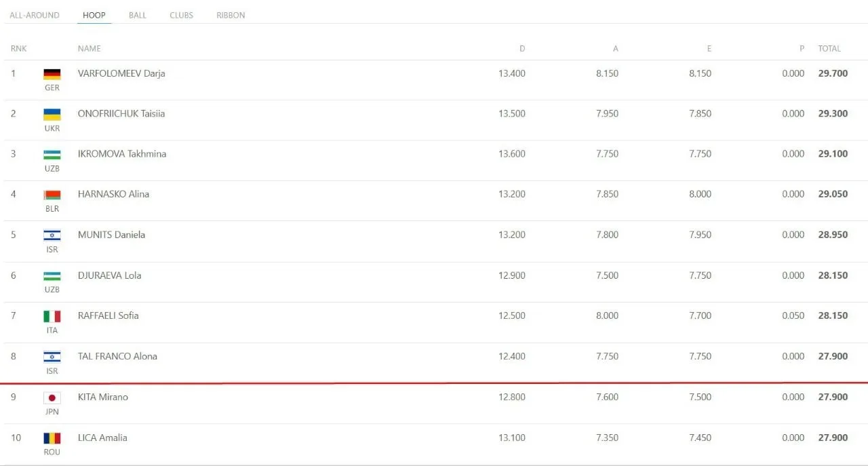
Task: Open DJURAEVA Lola's athlete entry
Action: coord(110,275)
